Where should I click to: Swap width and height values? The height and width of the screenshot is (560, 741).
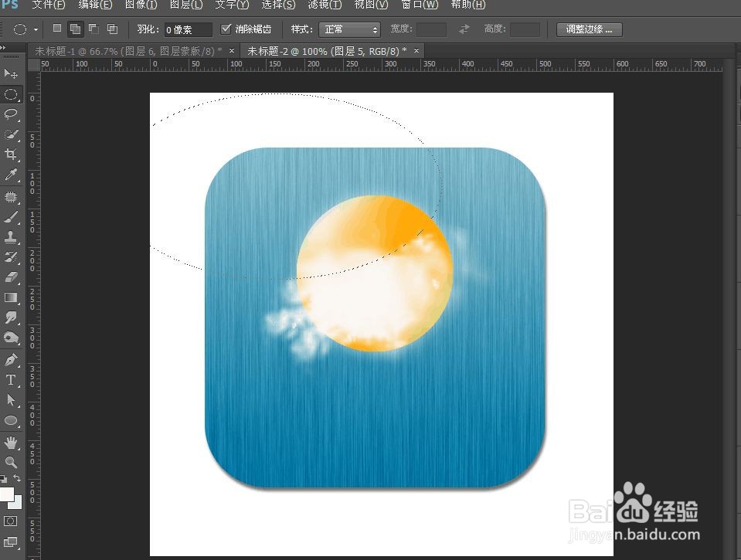click(x=464, y=29)
